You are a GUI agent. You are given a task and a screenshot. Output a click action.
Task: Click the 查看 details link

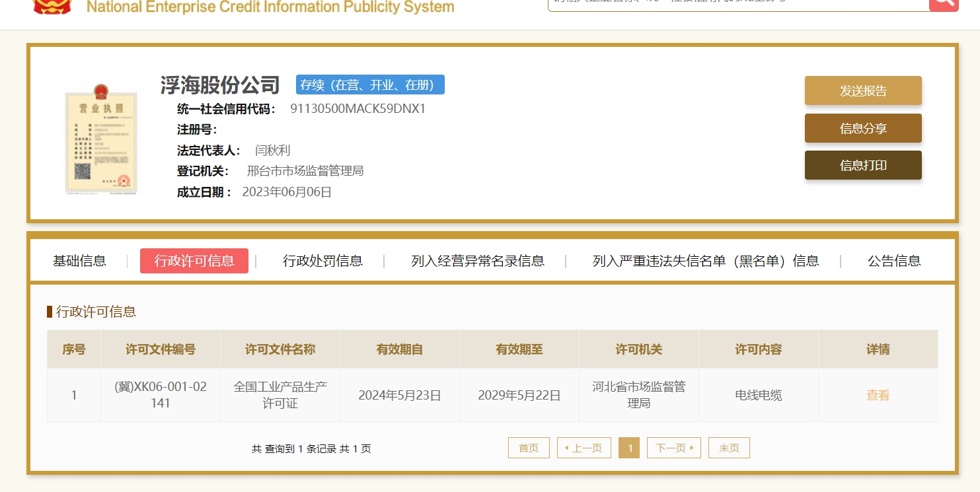(x=878, y=396)
